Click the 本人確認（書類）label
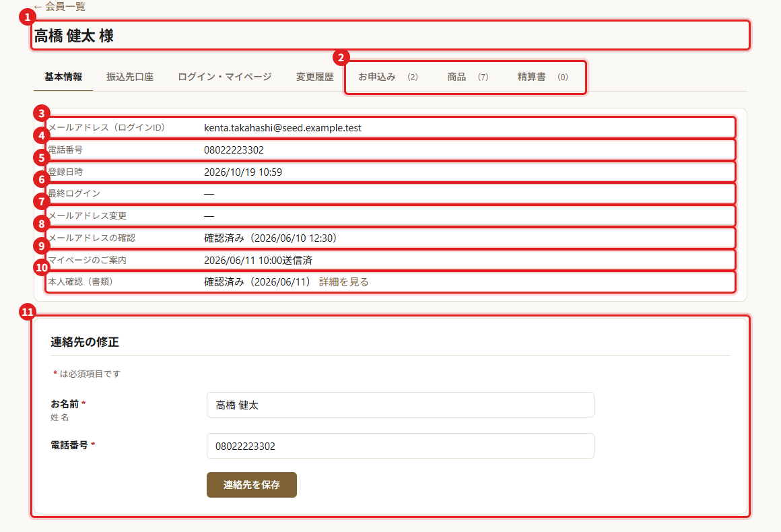The image size is (781, 532). 83,281
